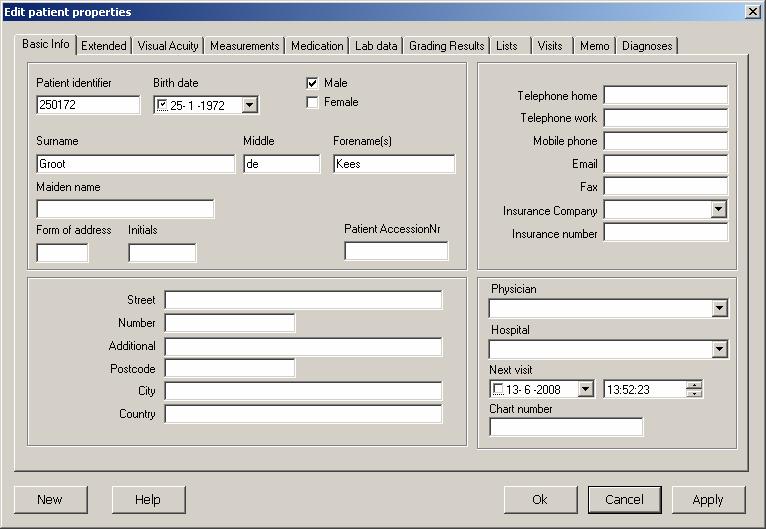
Task: Increase Next visit time with up spinner
Action: pyautogui.click(x=694, y=385)
